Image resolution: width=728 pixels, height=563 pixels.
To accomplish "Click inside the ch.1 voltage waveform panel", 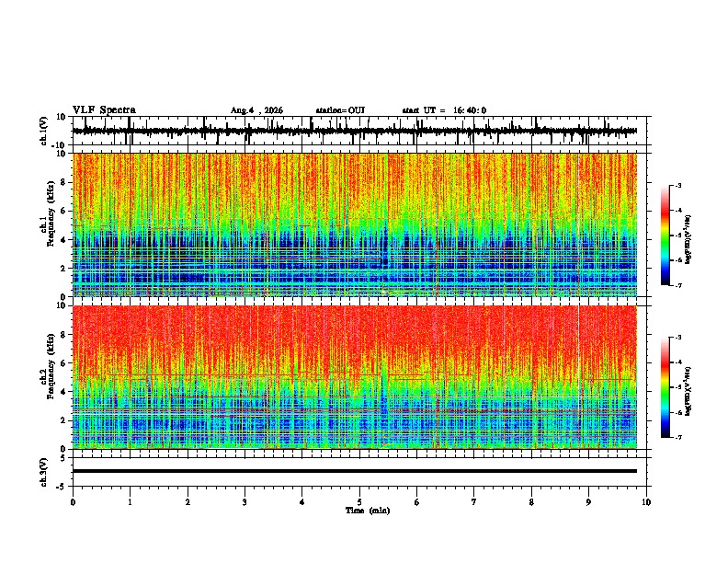I will (x=361, y=131).
